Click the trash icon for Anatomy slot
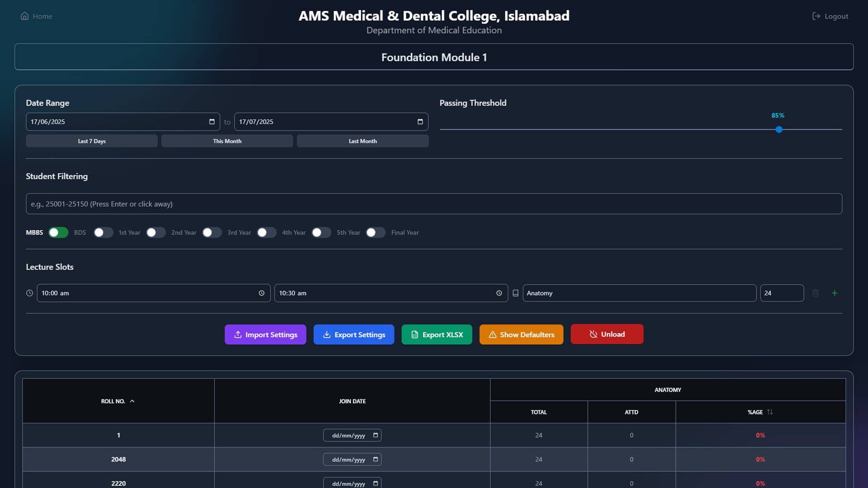 tap(816, 293)
